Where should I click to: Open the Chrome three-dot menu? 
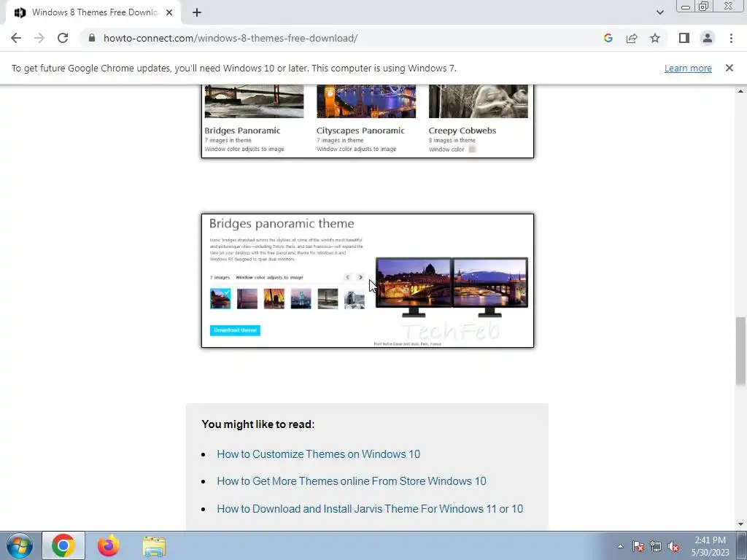[731, 38]
